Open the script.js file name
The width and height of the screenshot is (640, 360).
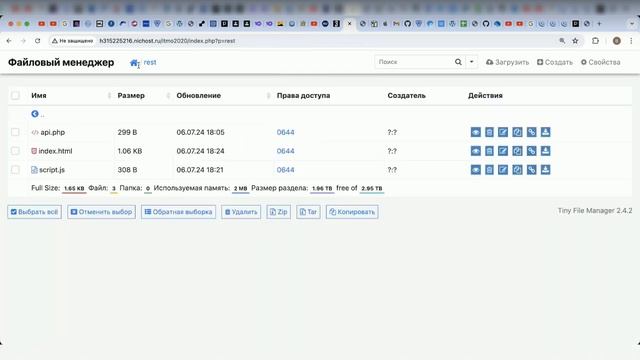52,170
